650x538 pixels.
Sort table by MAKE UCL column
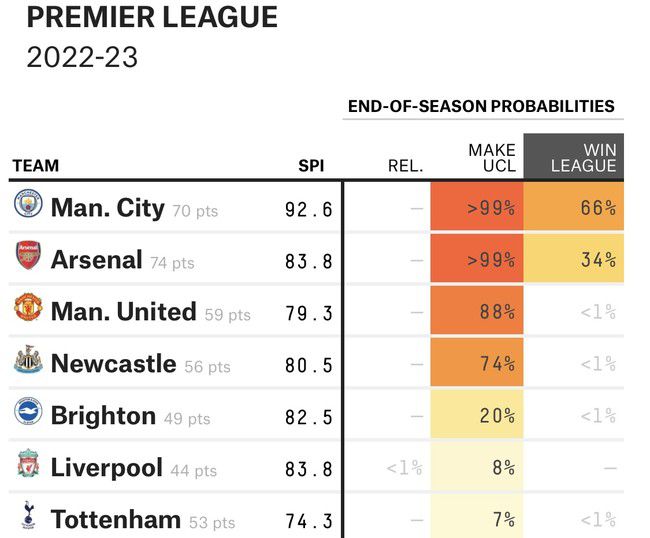491,158
